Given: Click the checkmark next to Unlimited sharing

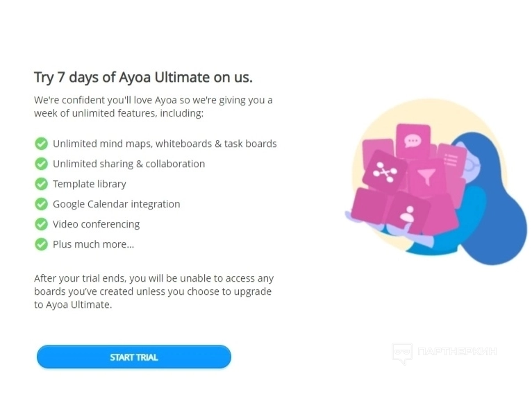Looking at the screenshot, I should point(41,164).
